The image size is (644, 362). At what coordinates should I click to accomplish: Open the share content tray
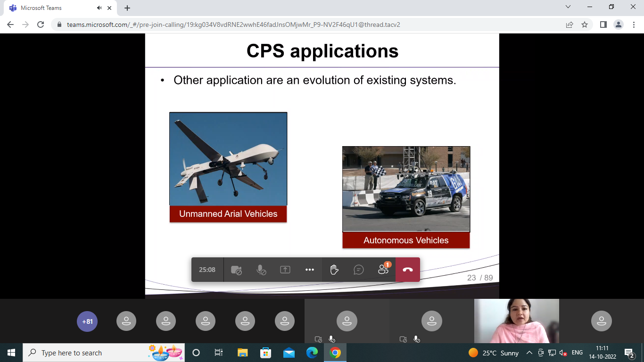click(x=285, y=270)
